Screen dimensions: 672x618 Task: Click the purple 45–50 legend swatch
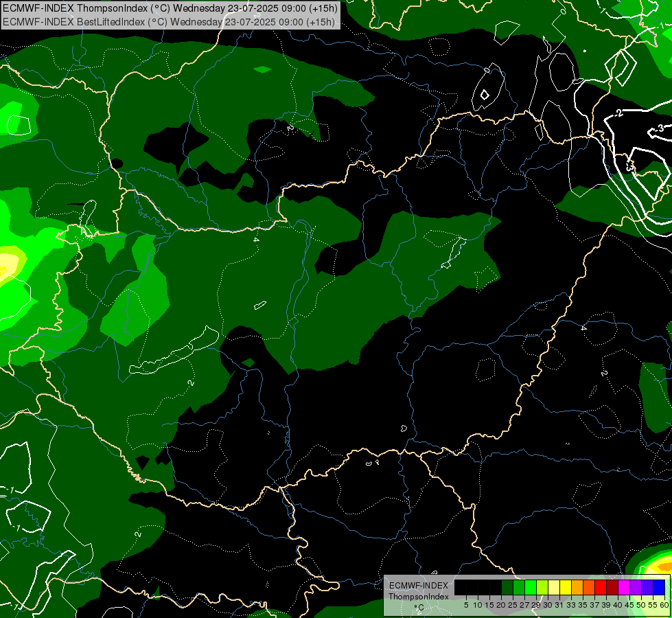636,587
